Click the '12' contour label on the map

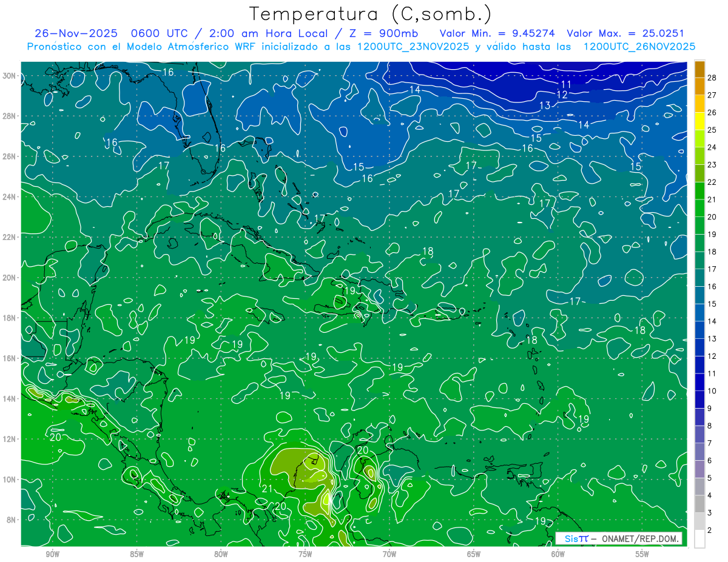click(562, 95)
